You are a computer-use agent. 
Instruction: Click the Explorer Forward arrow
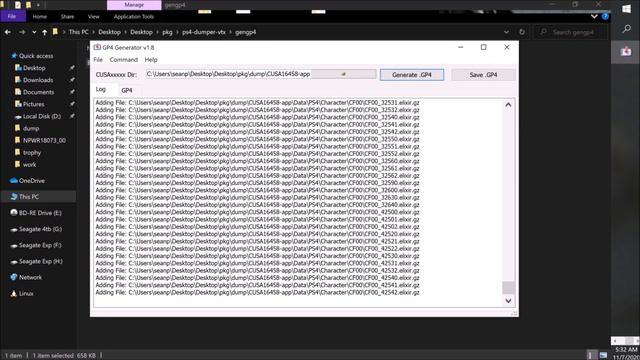22,32
